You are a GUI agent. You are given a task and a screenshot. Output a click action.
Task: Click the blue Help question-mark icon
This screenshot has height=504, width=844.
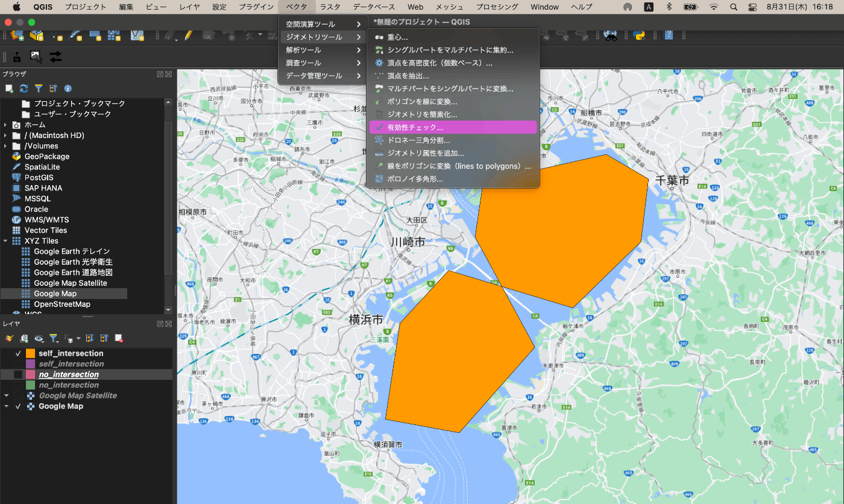(669, 34)
